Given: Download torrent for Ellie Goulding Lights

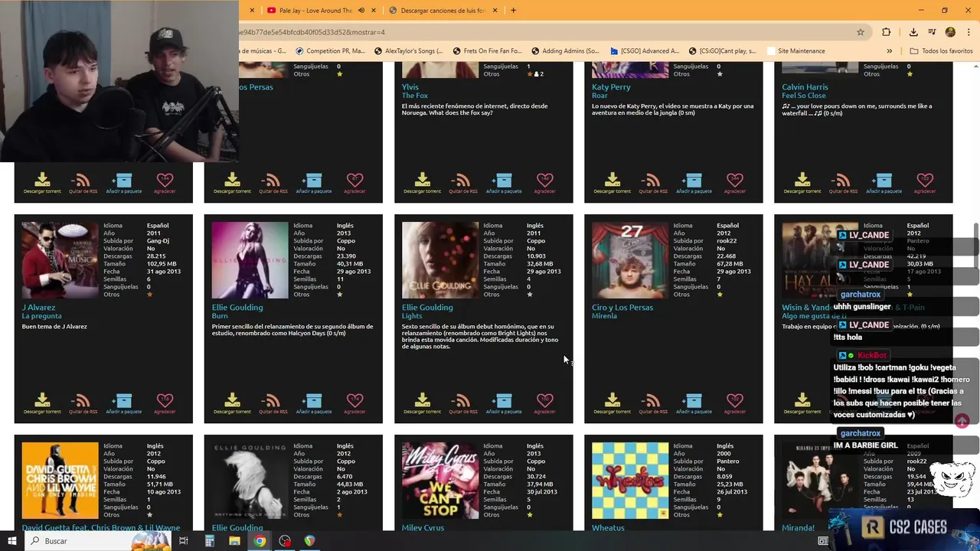Looking at the screenshot, I should click(422, 403).
